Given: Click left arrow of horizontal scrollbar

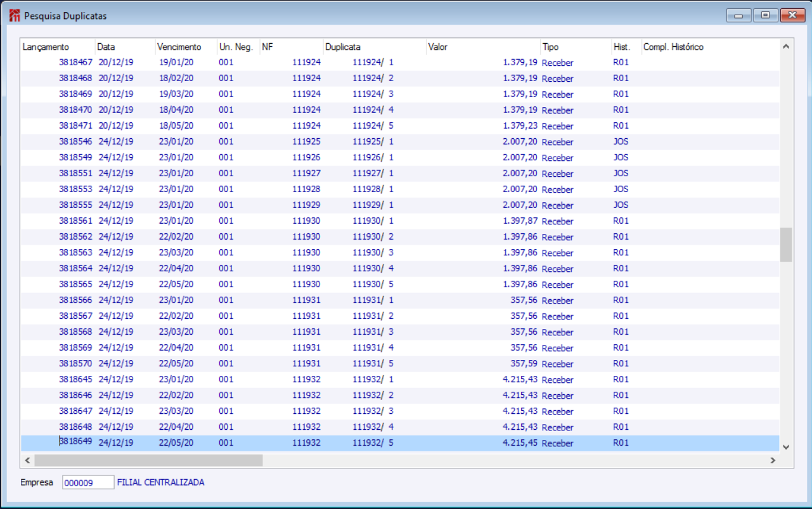Looking at the screenshot, I should pyautogui.click(x=27, y=460).
